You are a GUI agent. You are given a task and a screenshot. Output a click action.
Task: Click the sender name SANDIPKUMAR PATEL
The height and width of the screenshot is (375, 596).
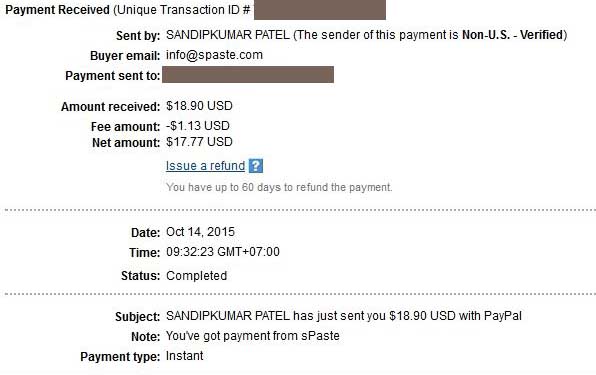click(228, 35)
